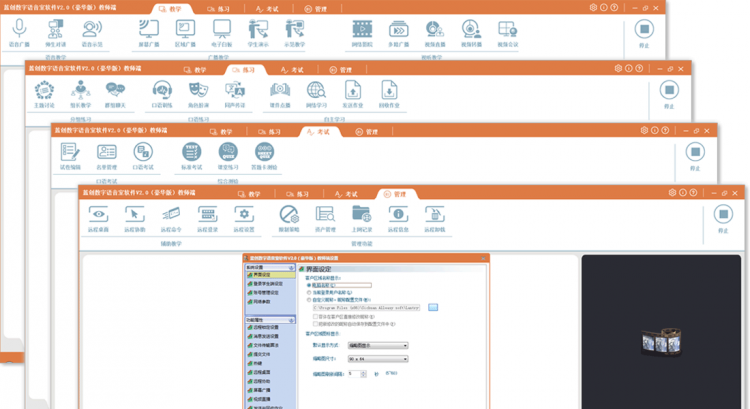The height and width of the screenshot is (409, 750).
Task: Open the 电子白板 whiteboard tool
Action: coord(221,29)
